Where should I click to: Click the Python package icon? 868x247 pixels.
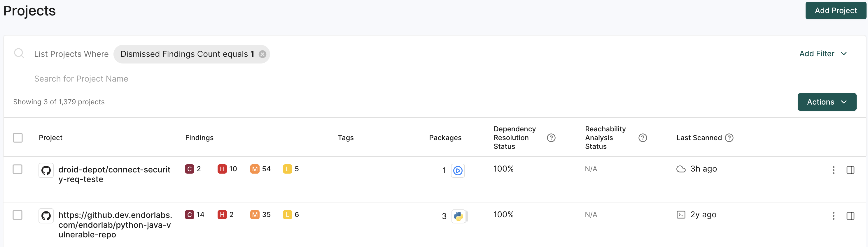[x=458, y=216]
